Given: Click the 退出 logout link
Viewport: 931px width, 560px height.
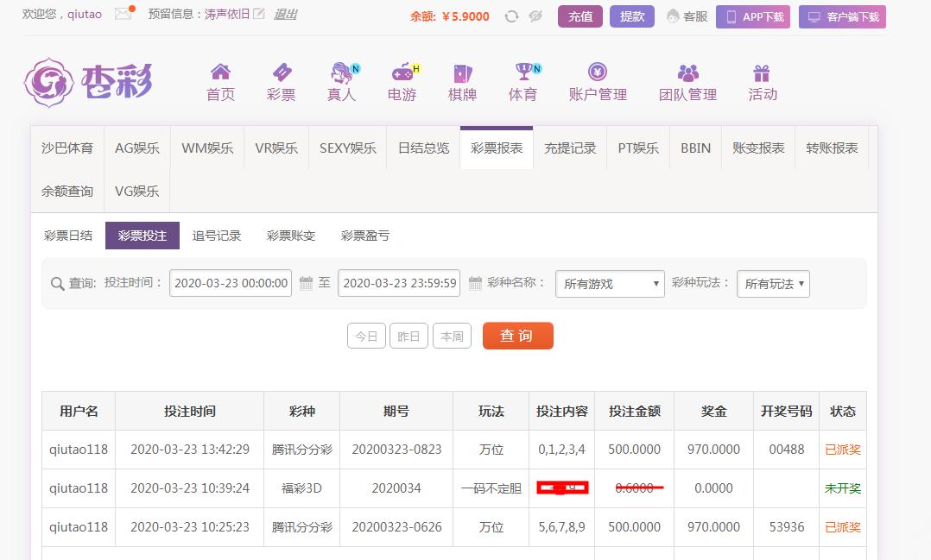Looking at the screenshot, I should pyautogui.click(x=285, y=15).
